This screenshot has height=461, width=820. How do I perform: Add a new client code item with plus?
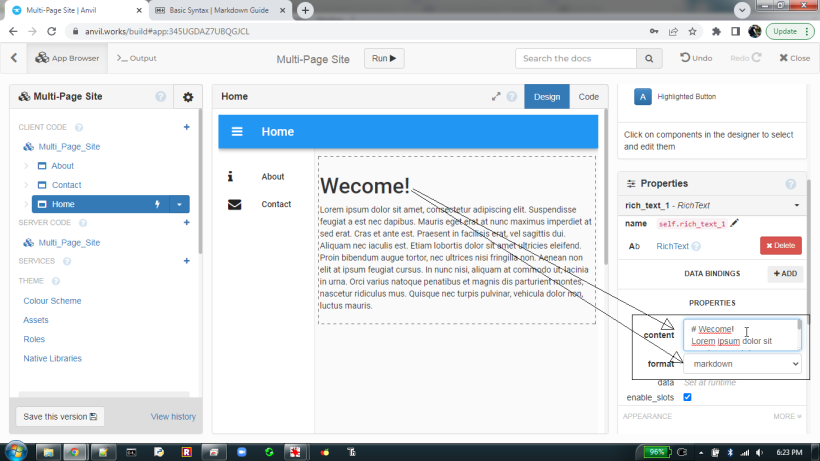[186, 127]
